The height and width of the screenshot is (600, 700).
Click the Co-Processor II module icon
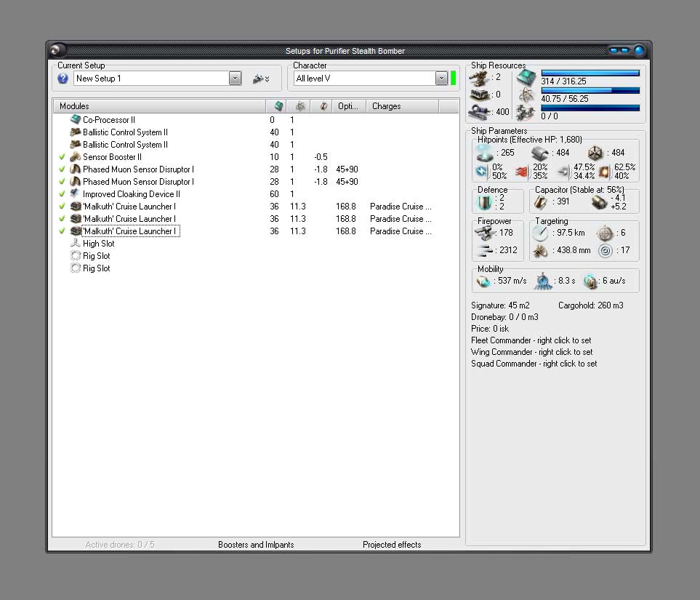point(76,120)
